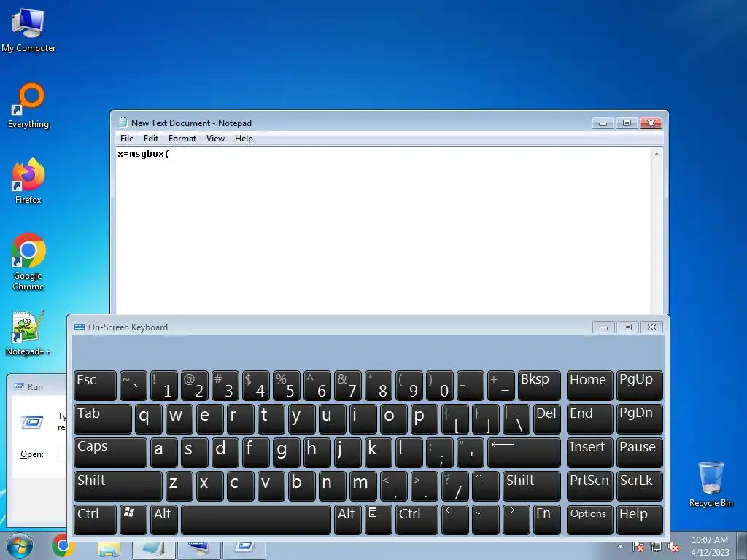Click the Tab key

[102, 419]
